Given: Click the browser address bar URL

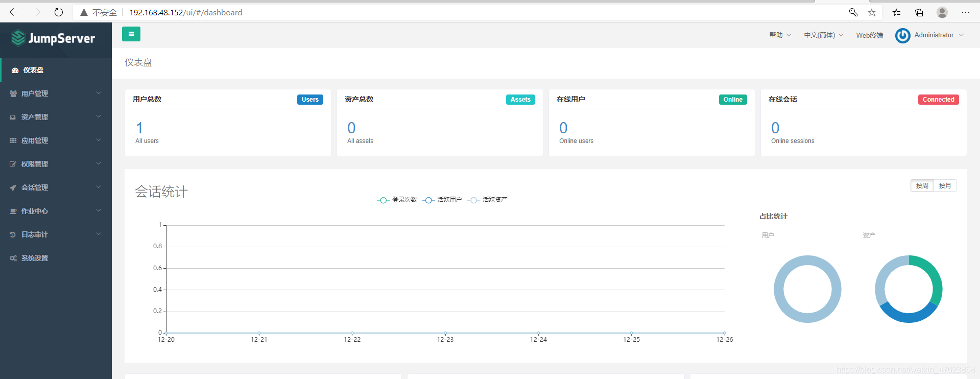Looking at the screenshot, I should coord(186,12).
